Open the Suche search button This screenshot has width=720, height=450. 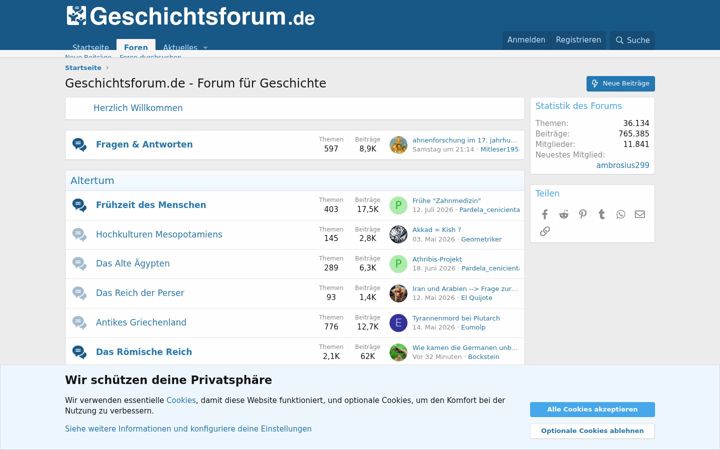(632, 40)
